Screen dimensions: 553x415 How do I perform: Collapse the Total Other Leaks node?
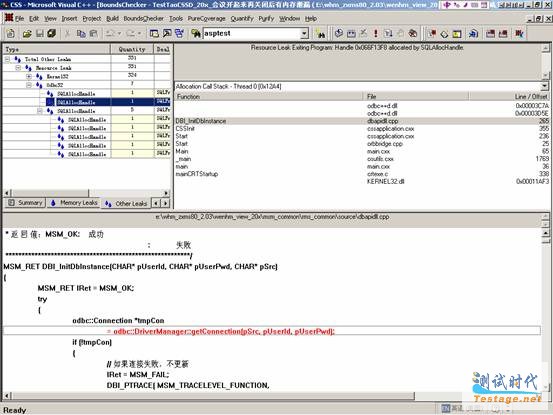pyautogui.click(x=7, y=59)
